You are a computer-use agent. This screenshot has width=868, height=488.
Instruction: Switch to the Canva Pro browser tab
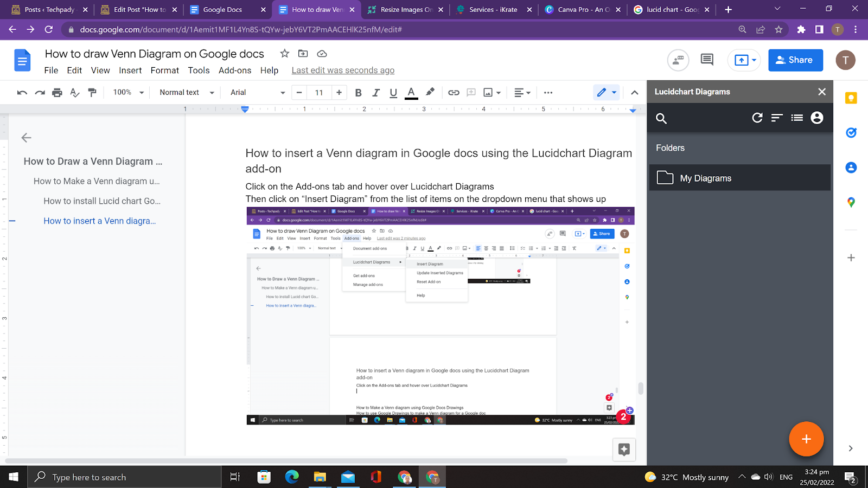pyautogui.click(x=583, y=10)
